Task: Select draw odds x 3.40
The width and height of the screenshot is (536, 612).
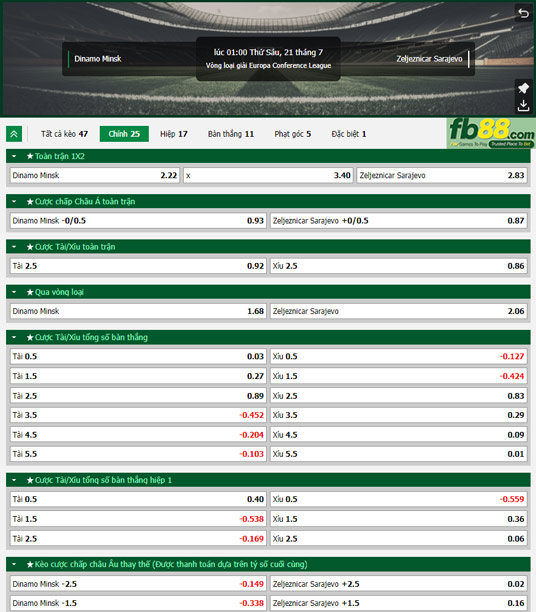Action: click(268, 175)
